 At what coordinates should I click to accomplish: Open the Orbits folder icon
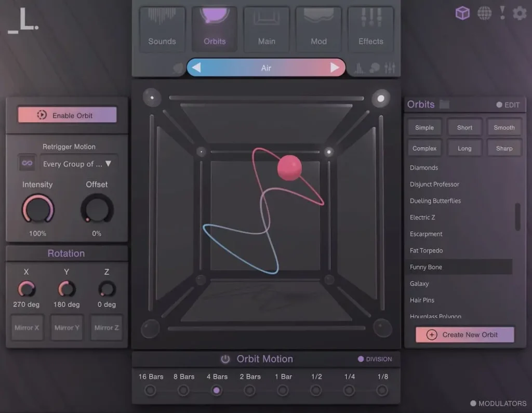444,104
